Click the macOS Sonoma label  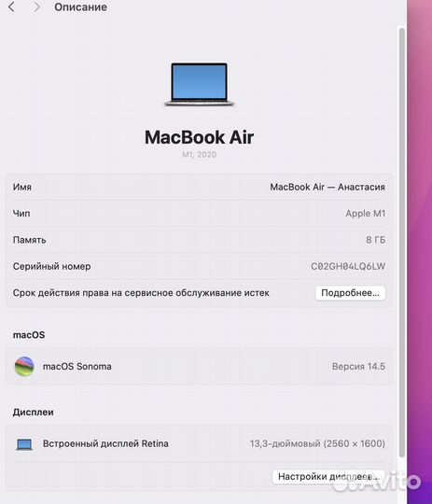tap(77, 367)
